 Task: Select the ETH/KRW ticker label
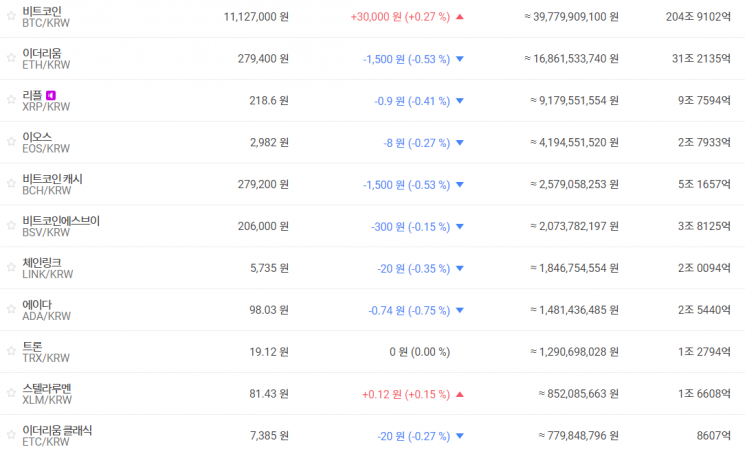pos(46,65)
